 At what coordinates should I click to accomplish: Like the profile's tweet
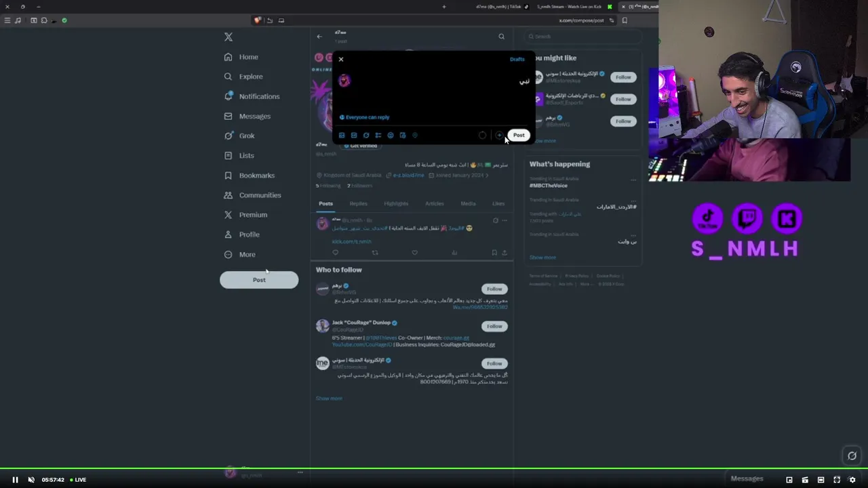coord(414,253)
